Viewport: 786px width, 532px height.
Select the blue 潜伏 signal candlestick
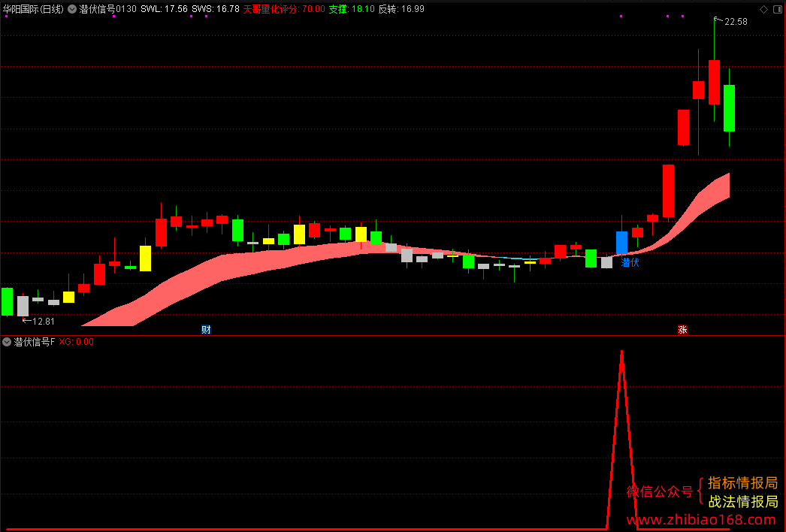pos(621,242)
